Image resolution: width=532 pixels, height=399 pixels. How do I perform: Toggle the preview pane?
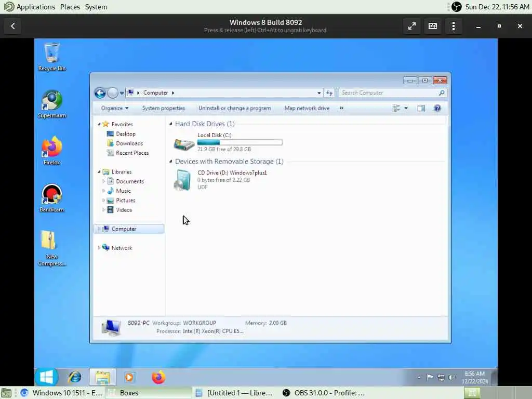(x=421, y=108)
